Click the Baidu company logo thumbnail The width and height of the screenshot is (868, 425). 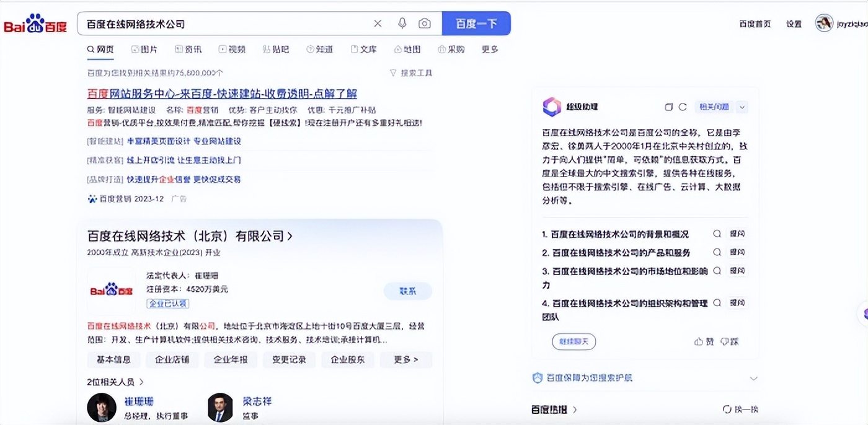tap(112, 291)
